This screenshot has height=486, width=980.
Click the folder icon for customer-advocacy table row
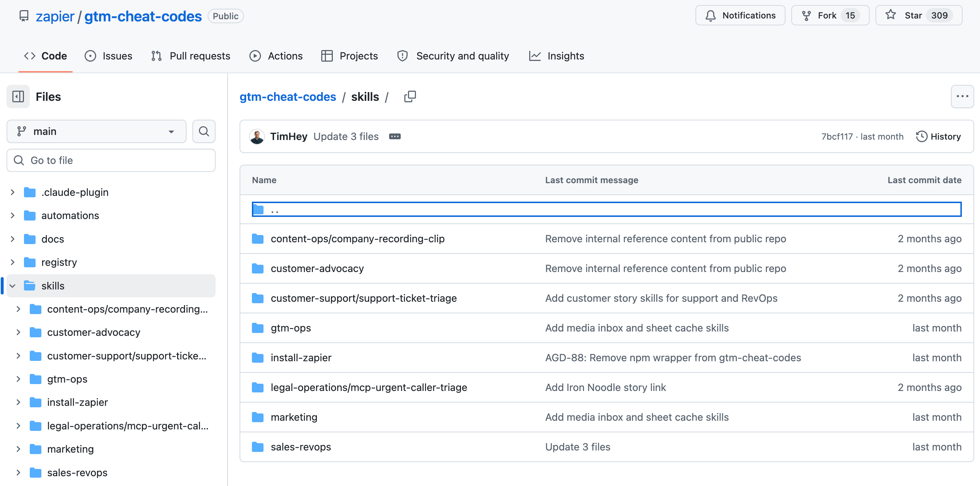point(258,268)
